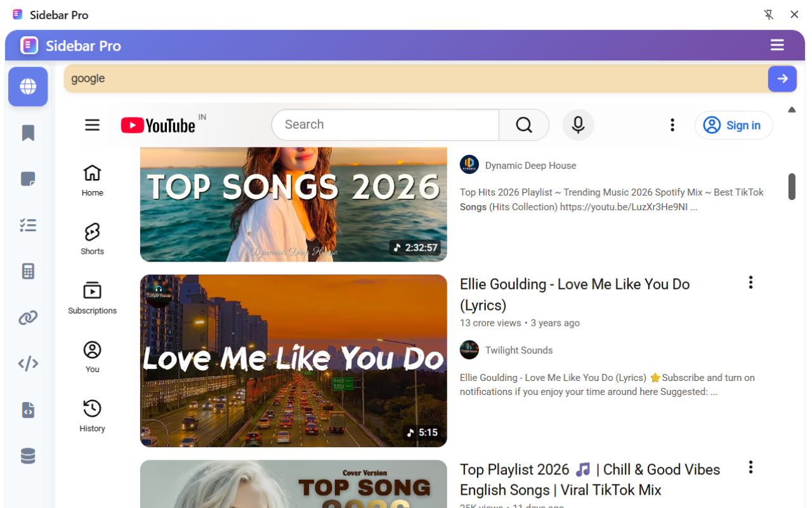
Task: Open the code file sidebar tool
Action: coord(28,410)
